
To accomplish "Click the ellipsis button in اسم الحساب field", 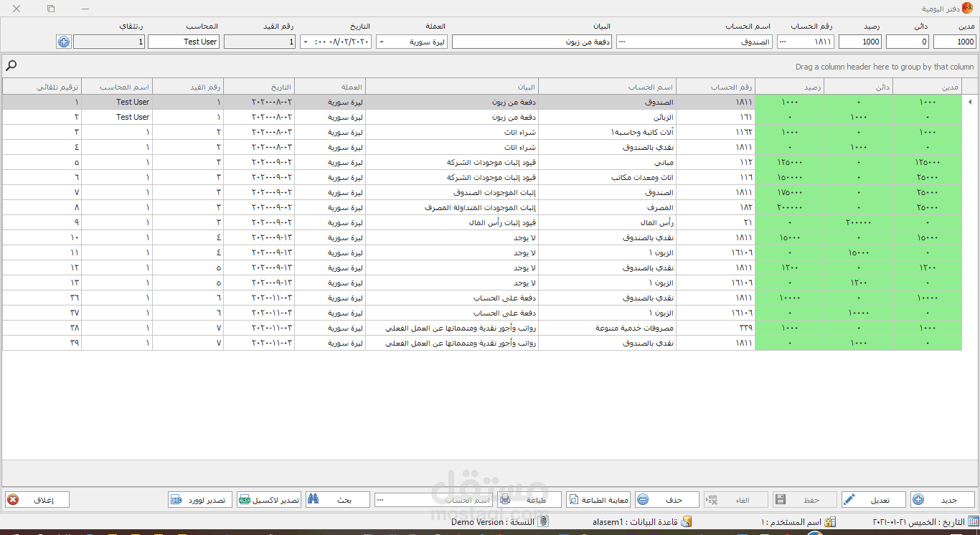I will (622, 42).
